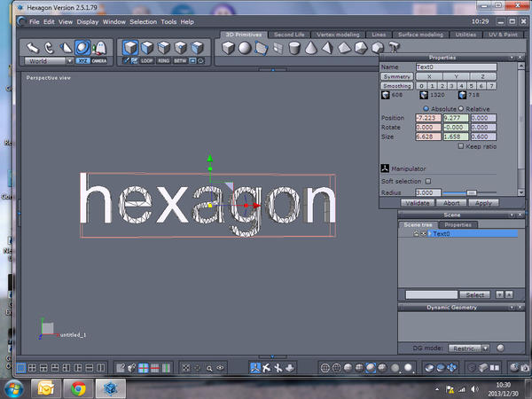Click the Position X value field
Viewport: 532px width, 399px height.
pos(428,118)
